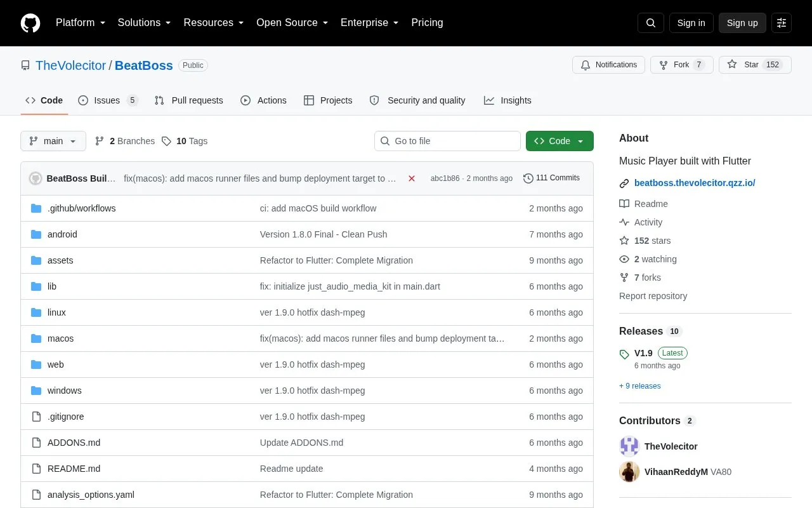812x508 pixels.
Task: View the 2 Branches link
Action: coord(125,141)
